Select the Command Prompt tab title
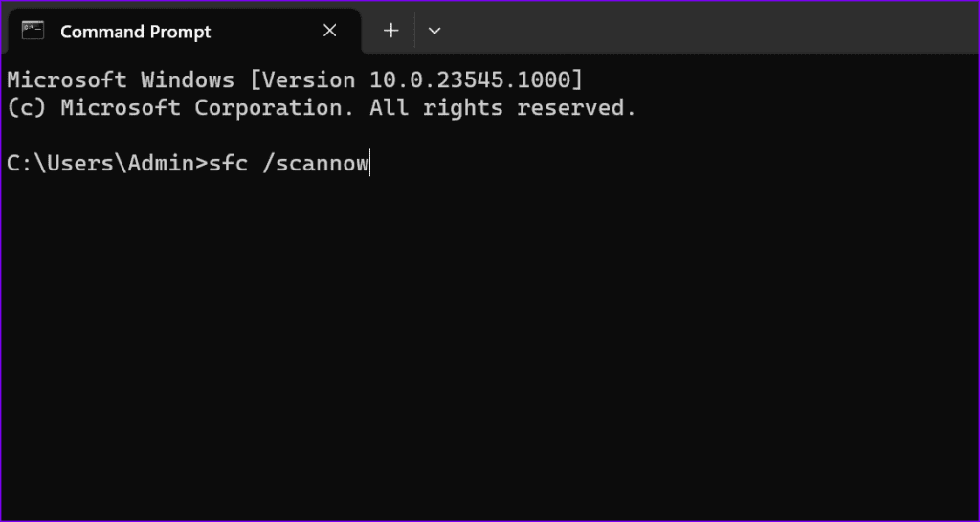This screenshot has height=522, width=980. [135, 32]
